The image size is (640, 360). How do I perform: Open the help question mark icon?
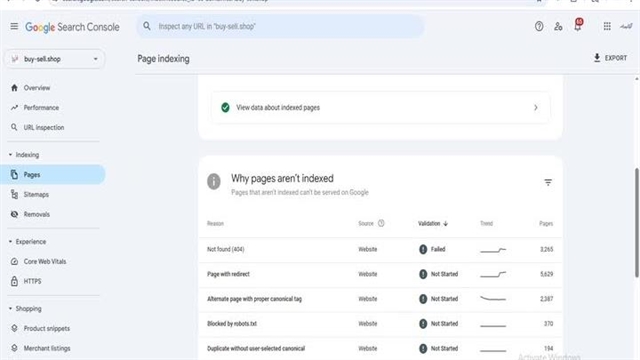click(539, 27)
